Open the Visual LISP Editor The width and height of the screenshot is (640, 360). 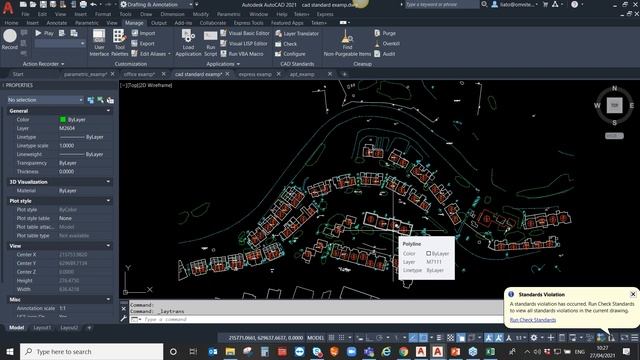coord(244,43)
